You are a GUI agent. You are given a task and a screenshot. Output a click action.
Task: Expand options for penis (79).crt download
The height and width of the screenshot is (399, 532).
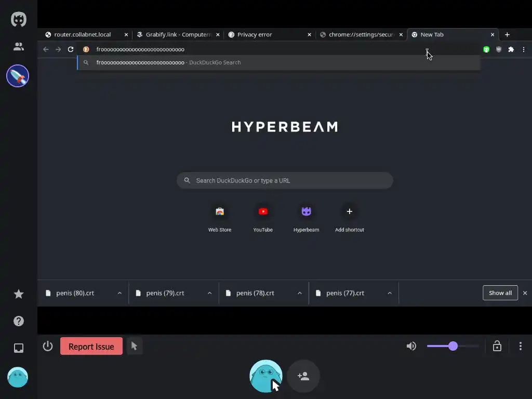pos(210,293)
